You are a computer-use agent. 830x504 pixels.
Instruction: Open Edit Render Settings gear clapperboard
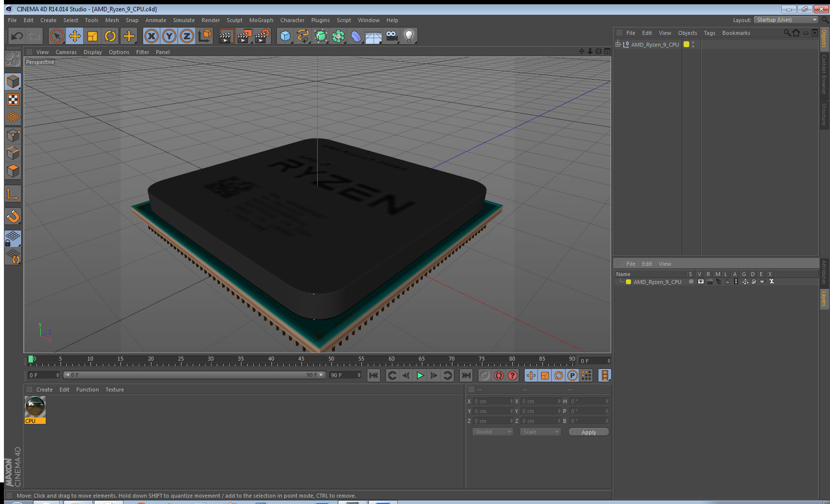click(262, 36)
